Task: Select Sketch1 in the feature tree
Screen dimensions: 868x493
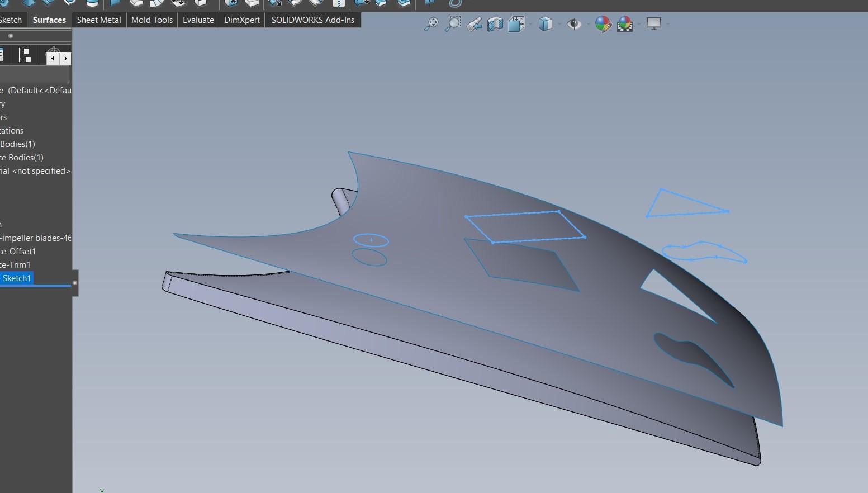Action: pyautogui.click(x=16, y=278)
